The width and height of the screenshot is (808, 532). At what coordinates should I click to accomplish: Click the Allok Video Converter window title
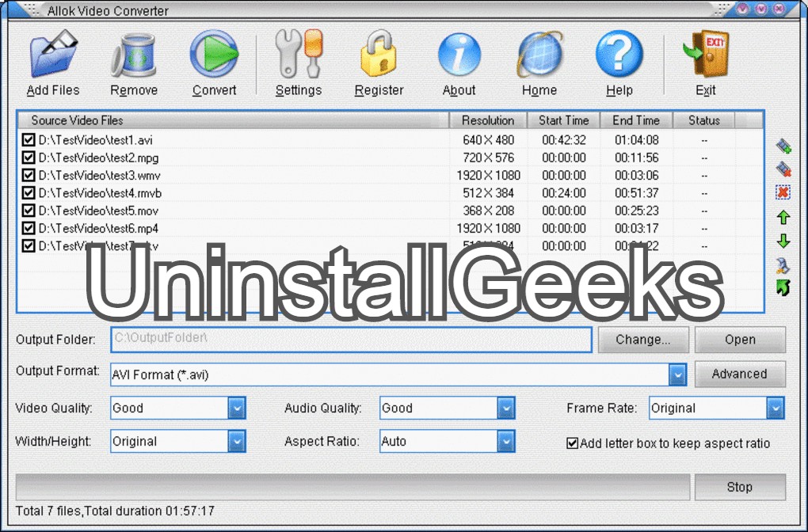[x=108, y=11]
